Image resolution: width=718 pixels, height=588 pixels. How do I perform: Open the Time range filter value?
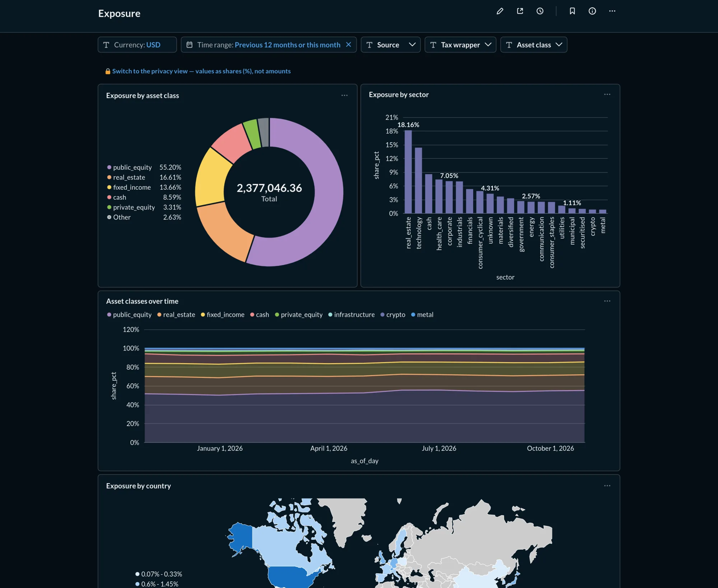pyautogui.click(x=288, y=45)
